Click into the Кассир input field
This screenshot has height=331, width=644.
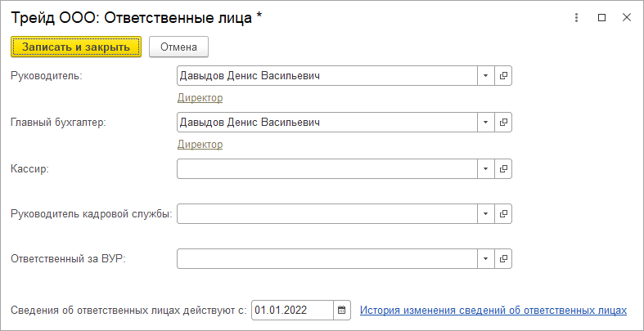pos(327,168)
